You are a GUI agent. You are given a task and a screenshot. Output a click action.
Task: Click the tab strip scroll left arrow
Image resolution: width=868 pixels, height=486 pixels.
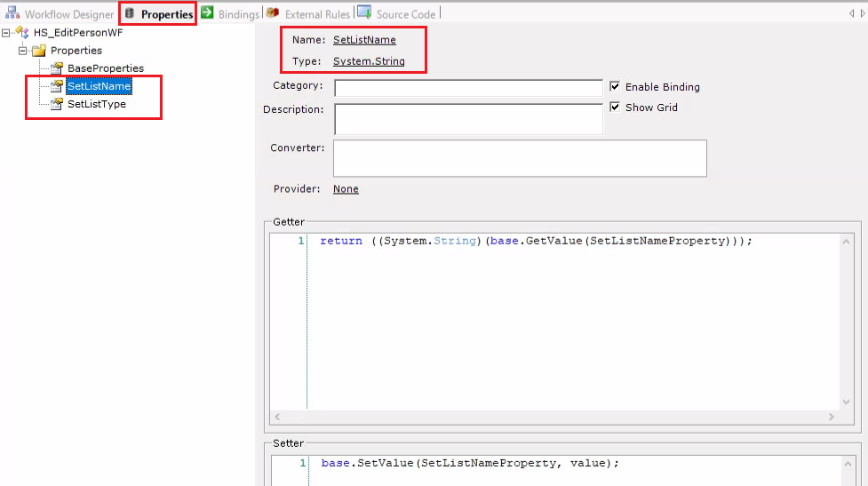851,13
